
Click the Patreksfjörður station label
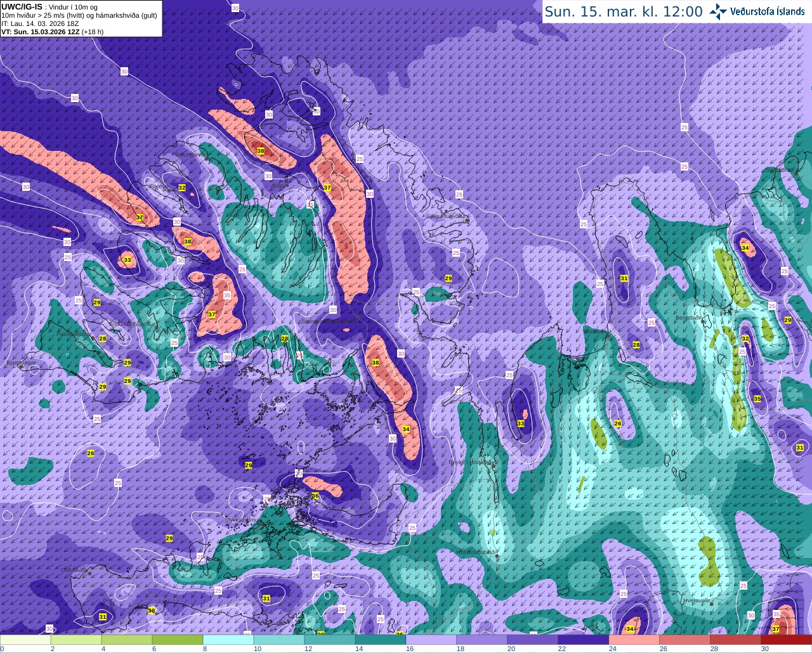74,333
